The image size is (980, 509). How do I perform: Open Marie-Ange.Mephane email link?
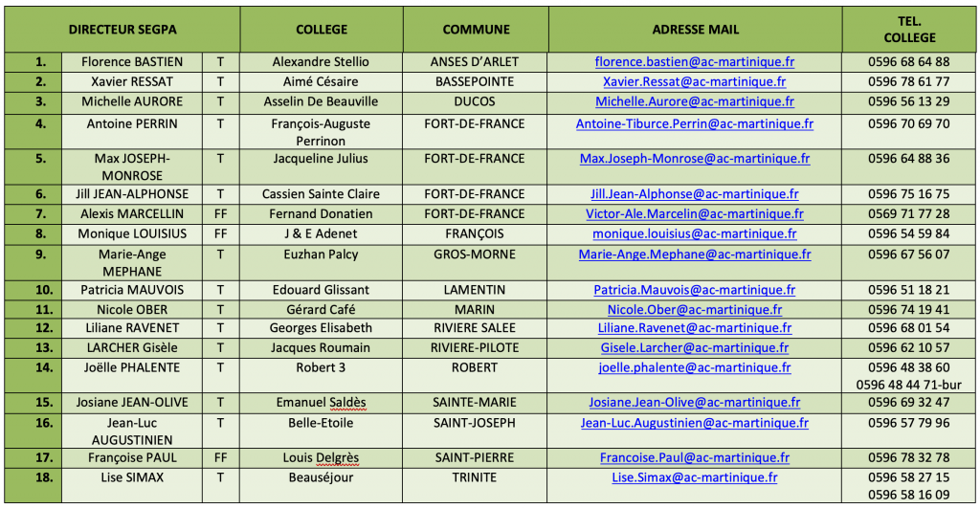click(x=695, y=254)
